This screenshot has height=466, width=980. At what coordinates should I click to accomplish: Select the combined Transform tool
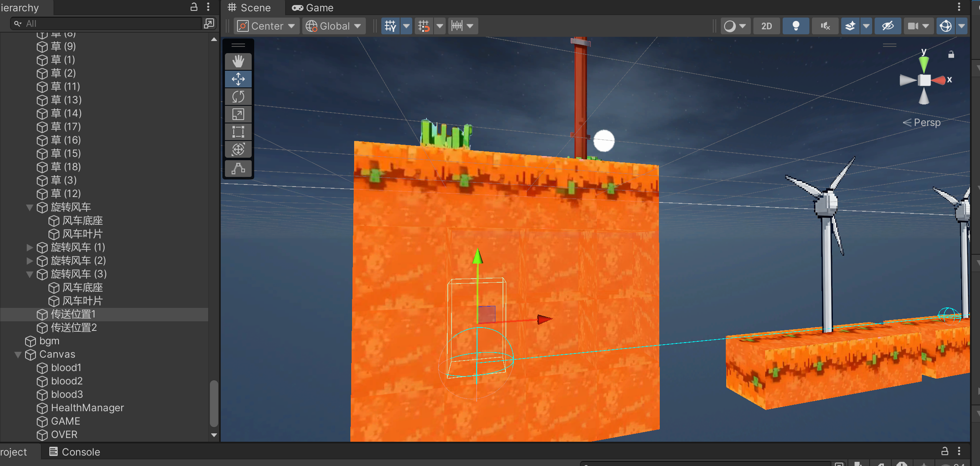(238, 149)
